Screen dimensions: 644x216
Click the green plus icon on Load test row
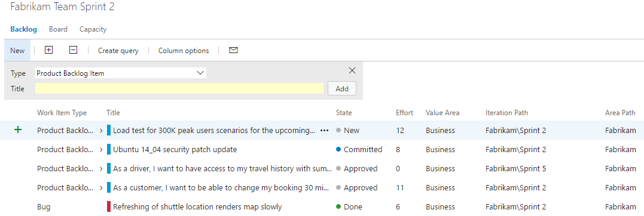[18, 130]
